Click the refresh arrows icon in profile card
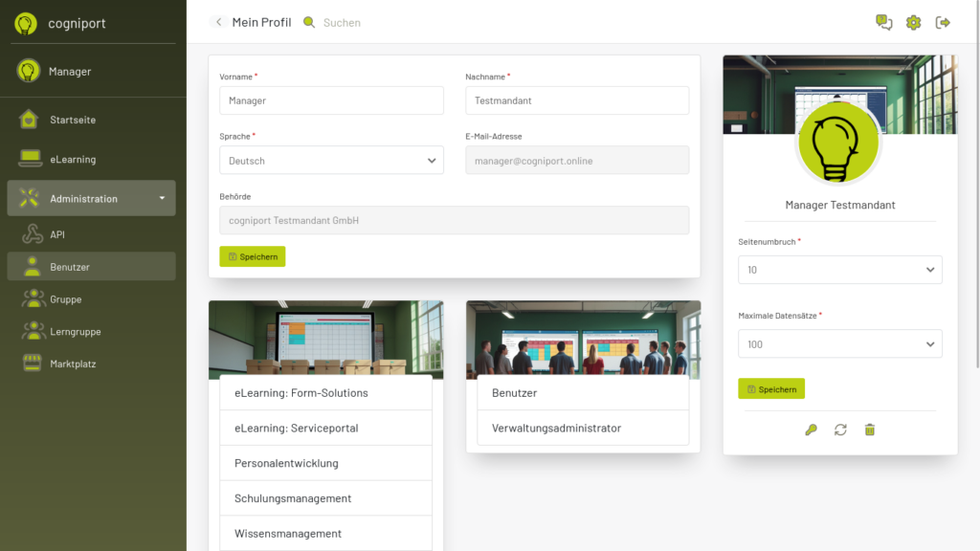The image size is (980, 551). pyautogui.click(x=840, y=430)
